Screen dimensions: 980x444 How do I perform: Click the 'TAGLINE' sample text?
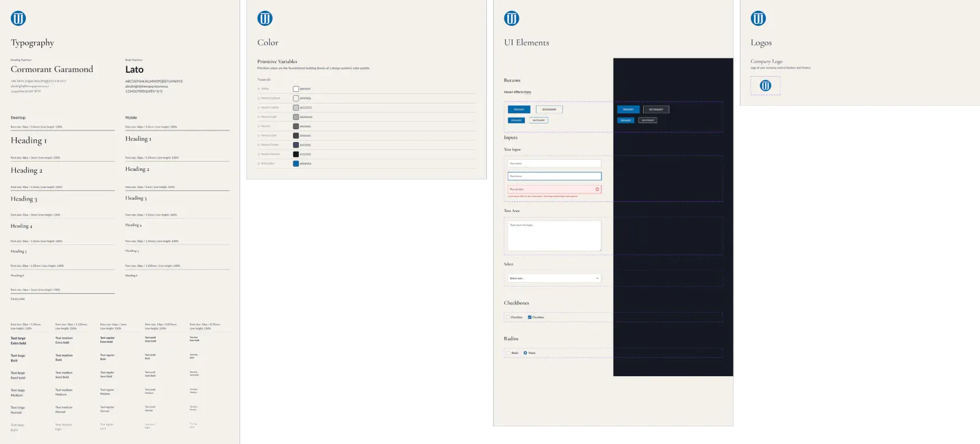pyautogui.click(x=18, y=299)
